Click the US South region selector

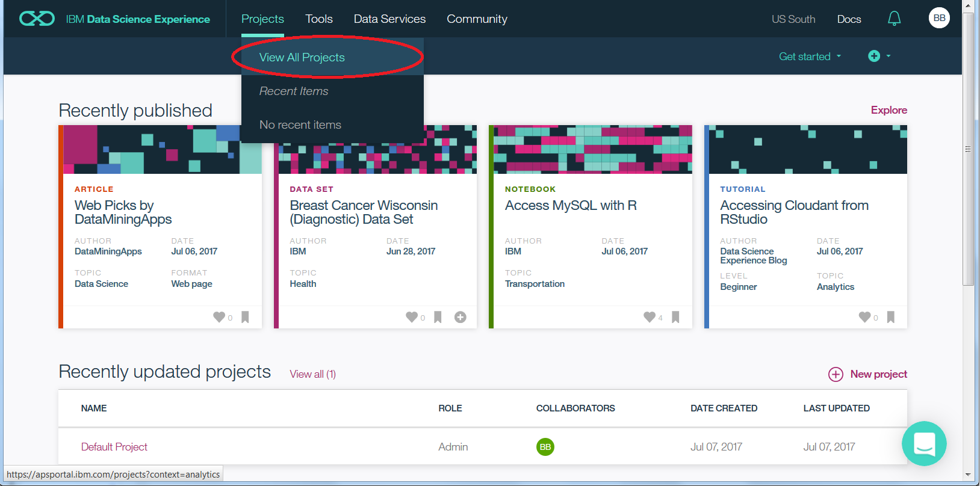(x=793, y=19)
